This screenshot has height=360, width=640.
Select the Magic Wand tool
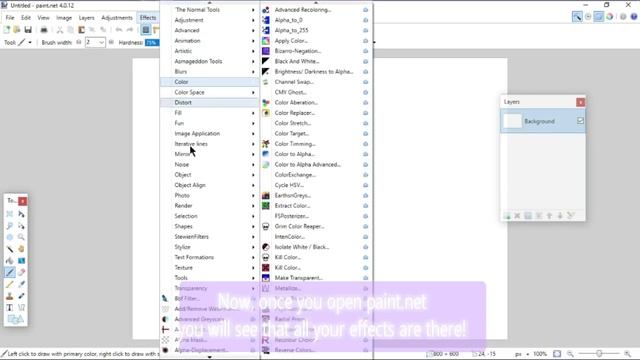(x=10, y=249)
